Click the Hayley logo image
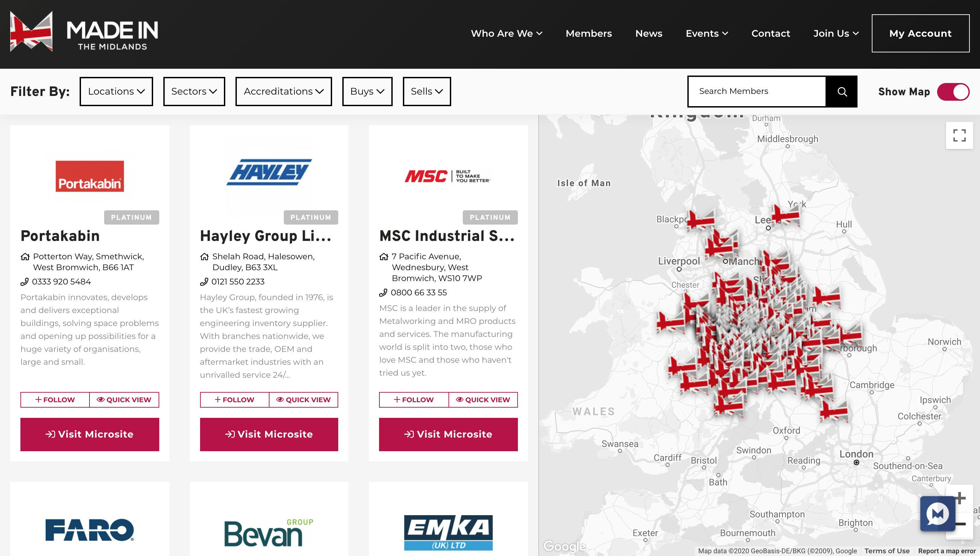This screenshot has height=556, width=980. pyautogui.click(x=269, y=172)
